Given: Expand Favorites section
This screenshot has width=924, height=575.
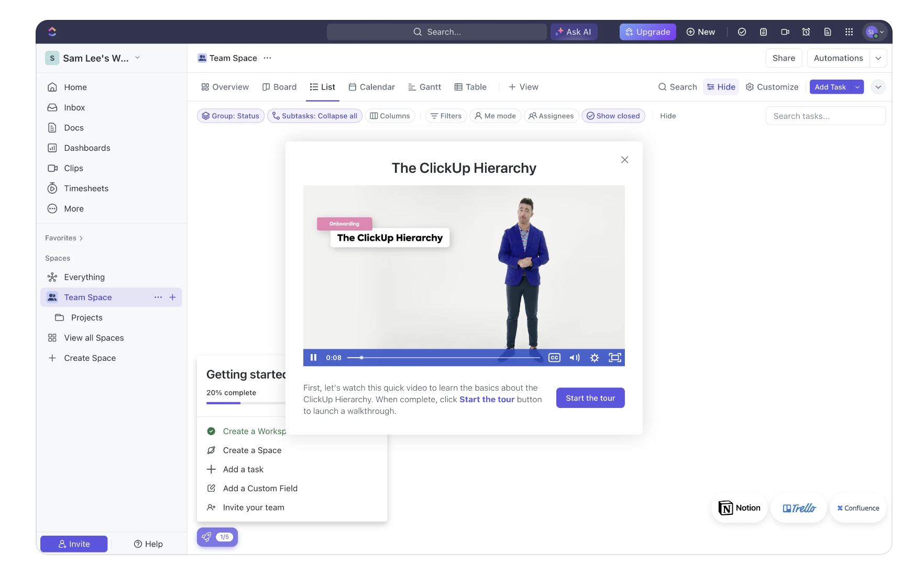Looking at the screenshot, I should click(64, 238).
